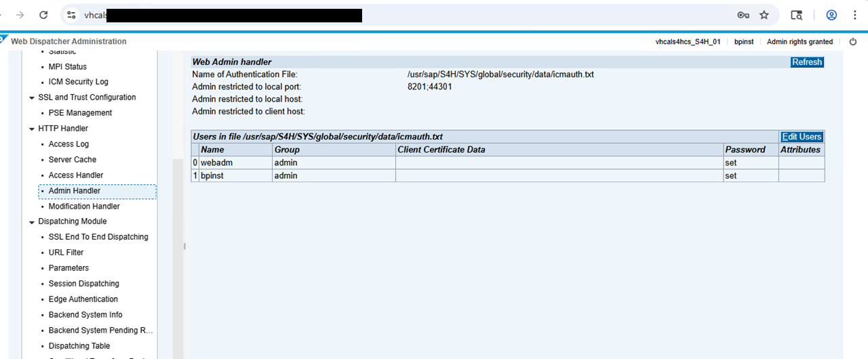This screenshot has width=868, height=359.
Task: Collapse the HTTP Handler tree node
Action: pos(32,129)
